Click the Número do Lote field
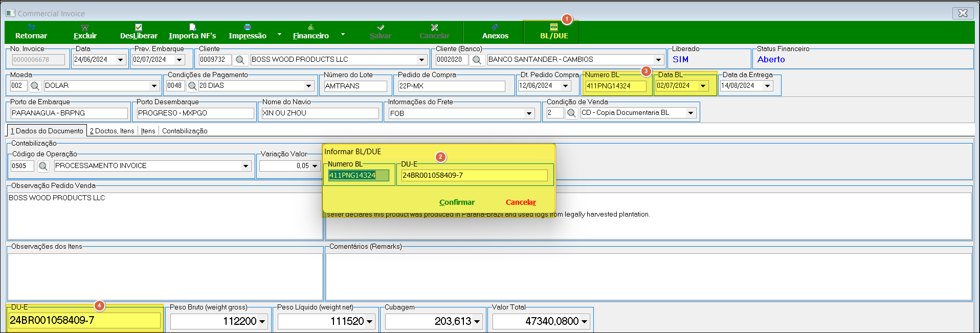The height and width of the screenshot is (333, 980). point(355,86)
